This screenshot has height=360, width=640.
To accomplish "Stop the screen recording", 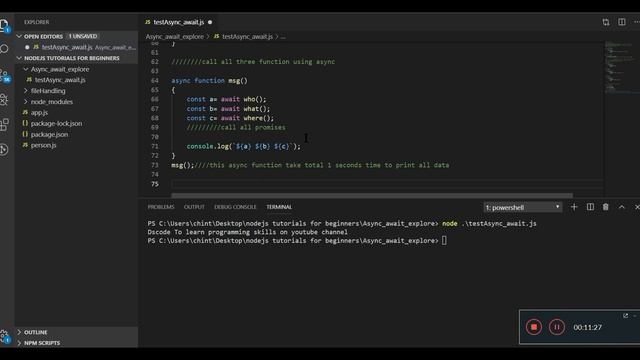I will [534, 327].
